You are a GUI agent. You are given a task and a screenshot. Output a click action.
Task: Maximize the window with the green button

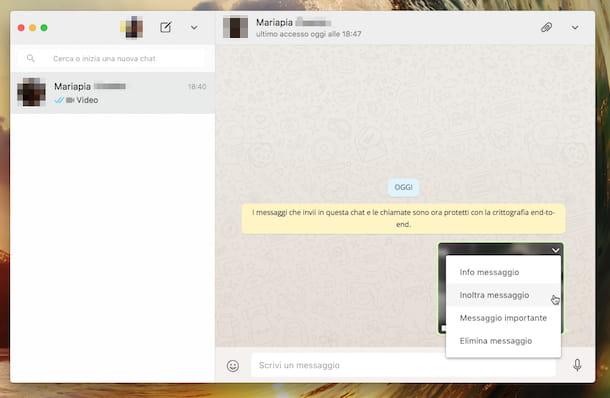point(44,28)
